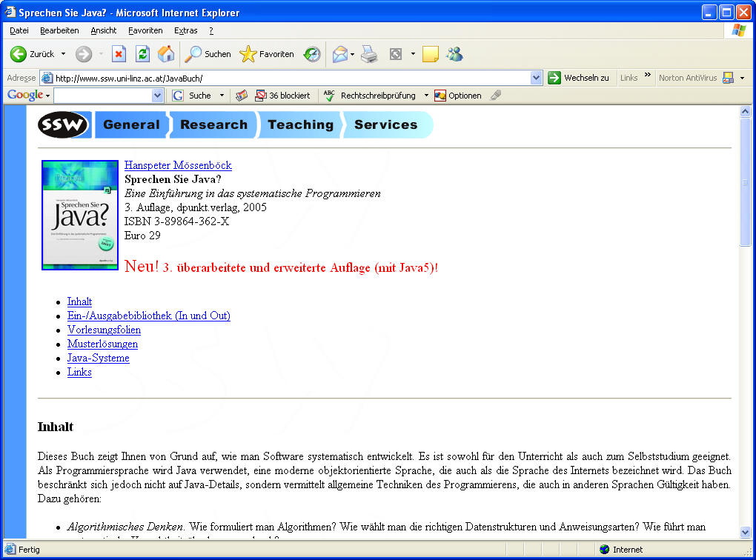Select the Teaching navigation tab

300,124
